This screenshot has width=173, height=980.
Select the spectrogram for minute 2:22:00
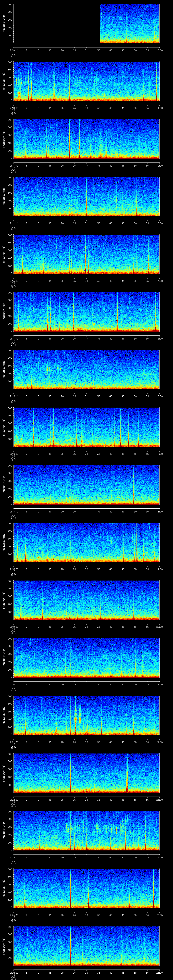(86, 773)
